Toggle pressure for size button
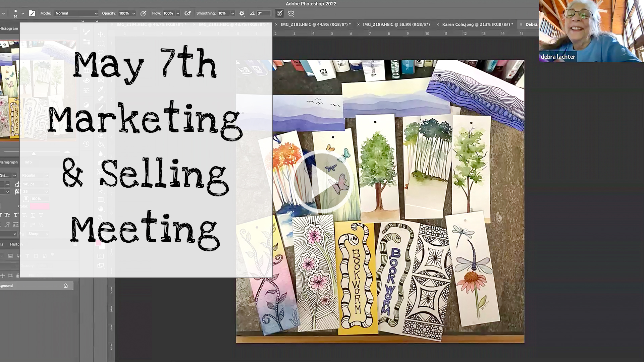The image size is (644, 362). click(x=279, y=13)
